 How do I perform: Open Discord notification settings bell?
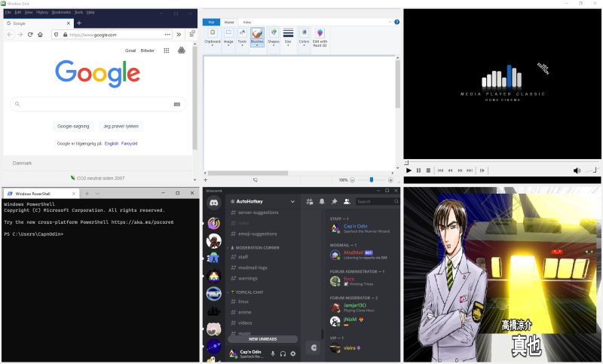coord(322,201)
